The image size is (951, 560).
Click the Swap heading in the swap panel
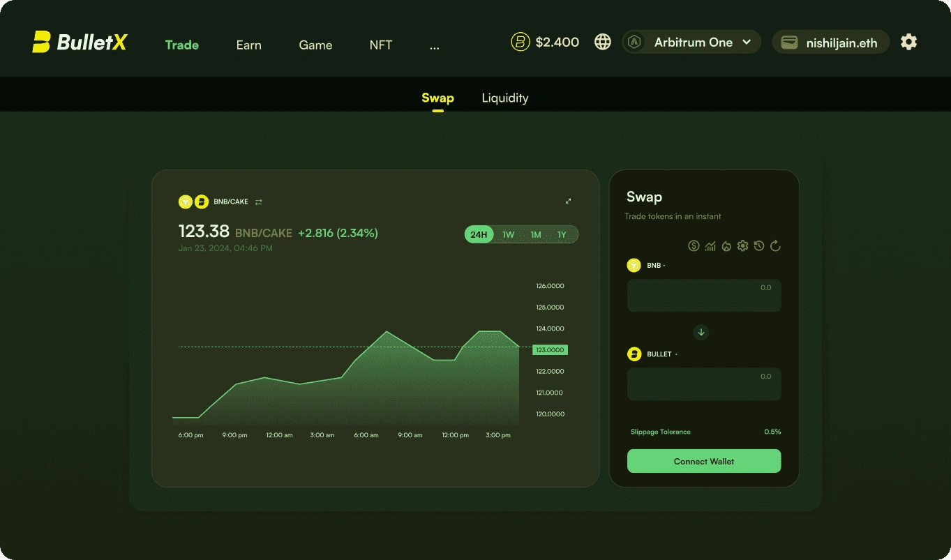click(x=644, y=197)
